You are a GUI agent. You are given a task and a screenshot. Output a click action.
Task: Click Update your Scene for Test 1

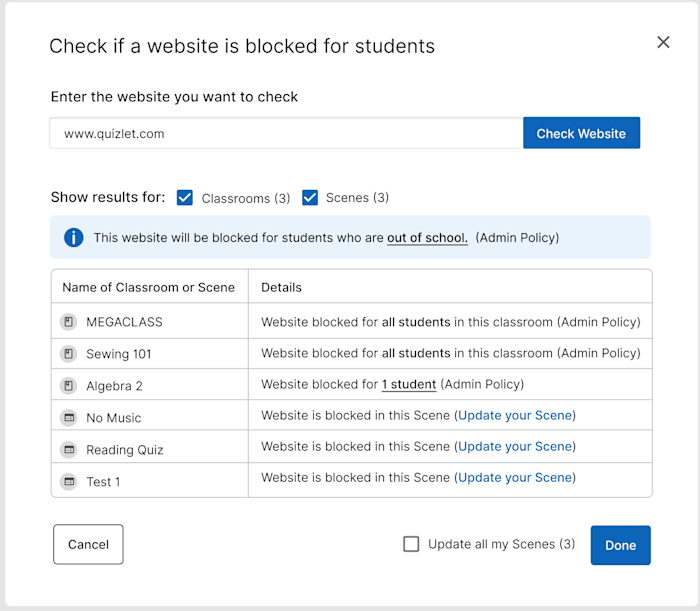pyautogui.click(x=515, y=478)
